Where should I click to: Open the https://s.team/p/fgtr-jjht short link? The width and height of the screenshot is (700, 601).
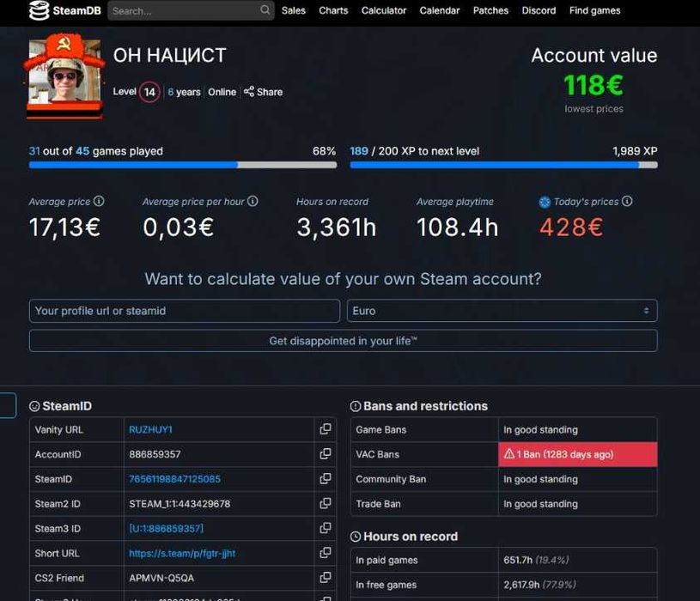[182, 553]
